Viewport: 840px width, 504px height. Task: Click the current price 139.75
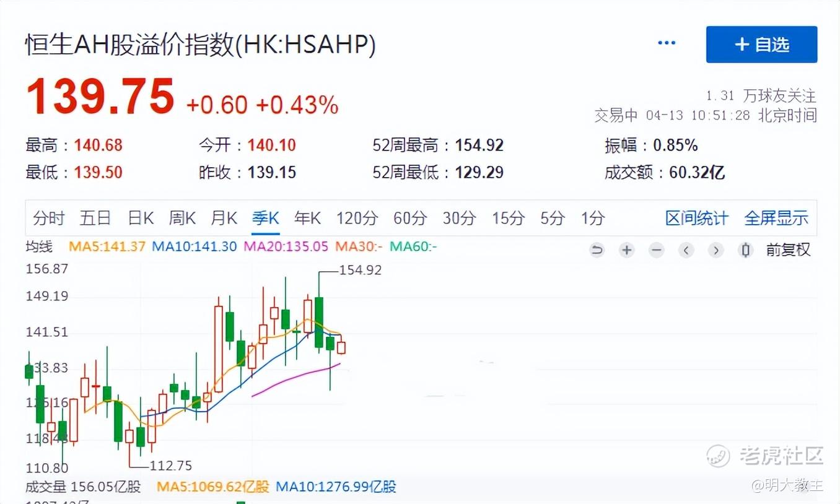100,97
